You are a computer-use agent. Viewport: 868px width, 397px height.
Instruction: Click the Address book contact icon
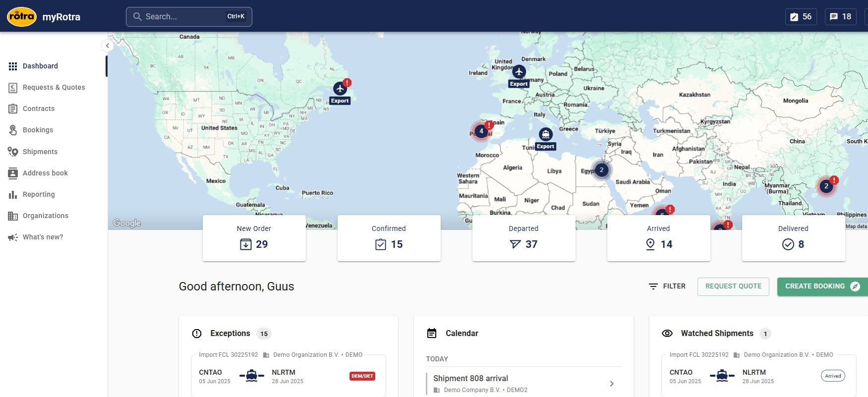pyautogui.click(x=13, y=173)
